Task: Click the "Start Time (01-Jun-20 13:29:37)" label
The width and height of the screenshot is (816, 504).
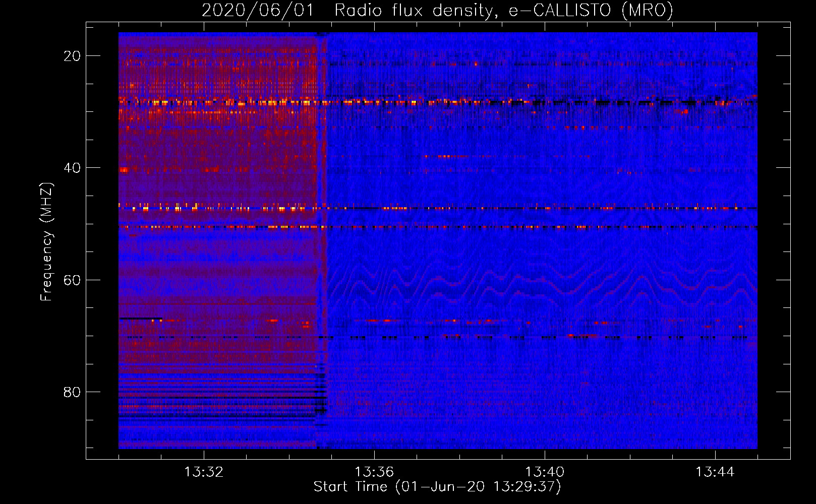Action: tap(437, 487)
